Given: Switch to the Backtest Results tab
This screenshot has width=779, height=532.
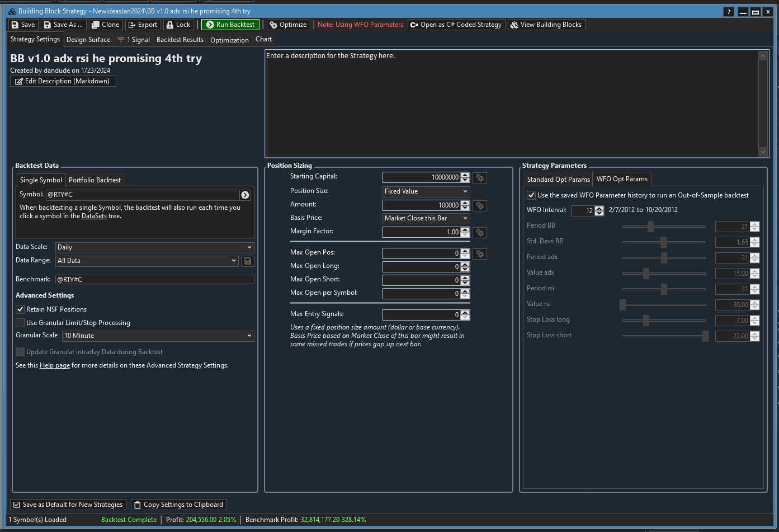Looking at the screenshot, I should coord(180,40).
